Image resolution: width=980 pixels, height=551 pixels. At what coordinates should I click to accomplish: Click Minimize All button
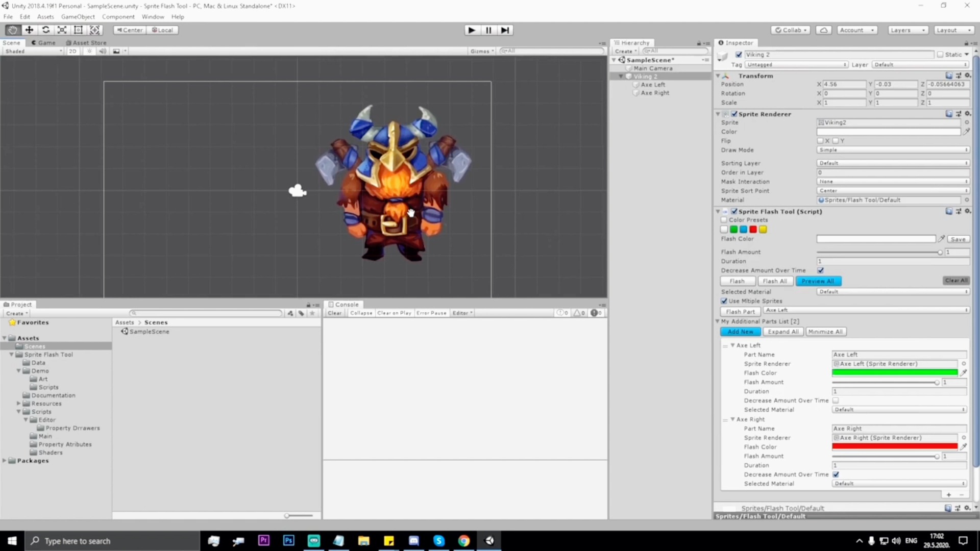click(825, 332)
